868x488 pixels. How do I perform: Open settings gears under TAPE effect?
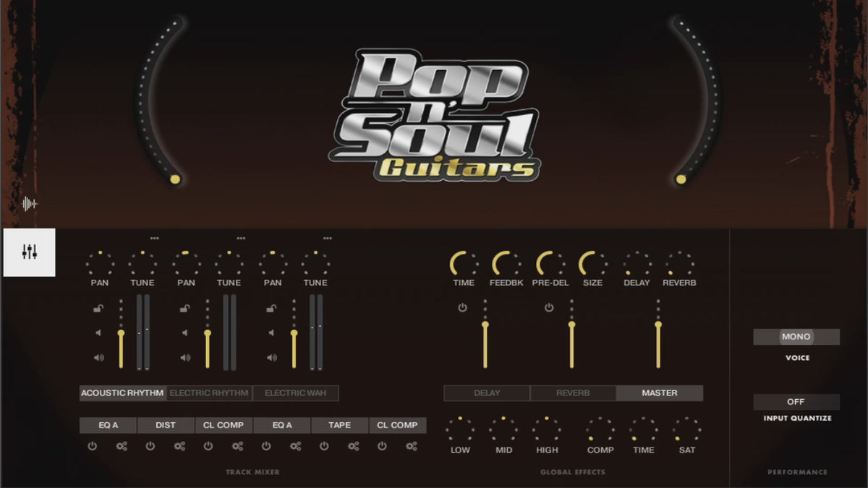click(x=353, y=446)
